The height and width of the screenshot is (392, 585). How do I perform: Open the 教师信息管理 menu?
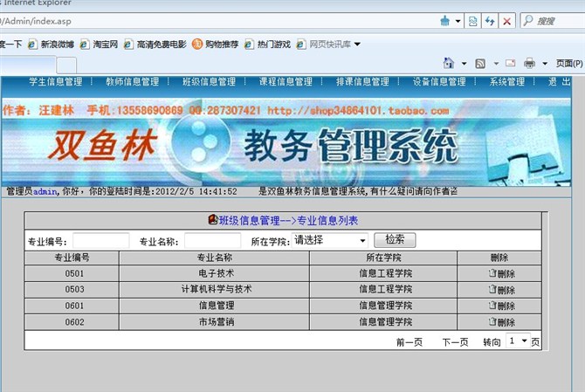click(x=133, y=81)
